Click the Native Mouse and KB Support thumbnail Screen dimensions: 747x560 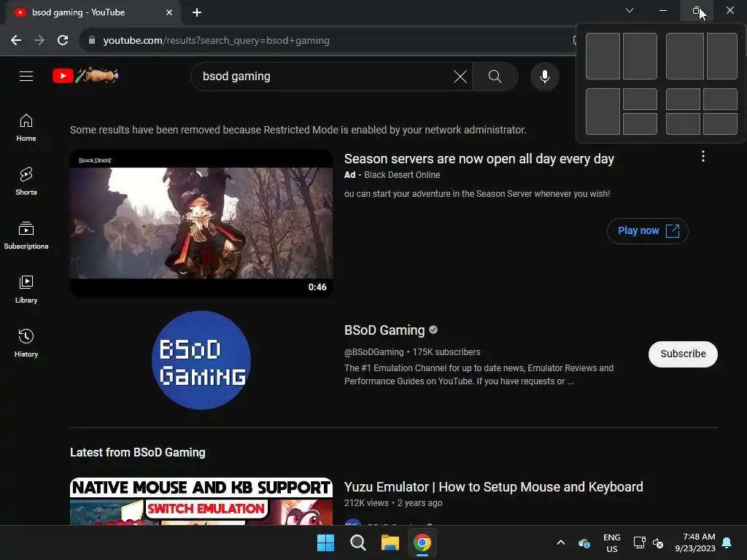coord(201,502)
